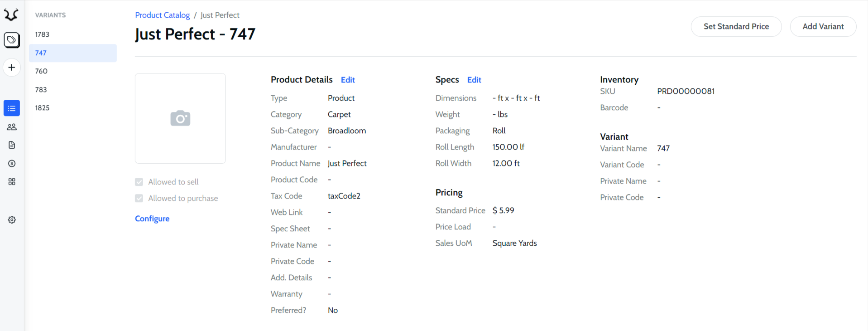
Task: Edit the Product Details section
Action: 348,80
